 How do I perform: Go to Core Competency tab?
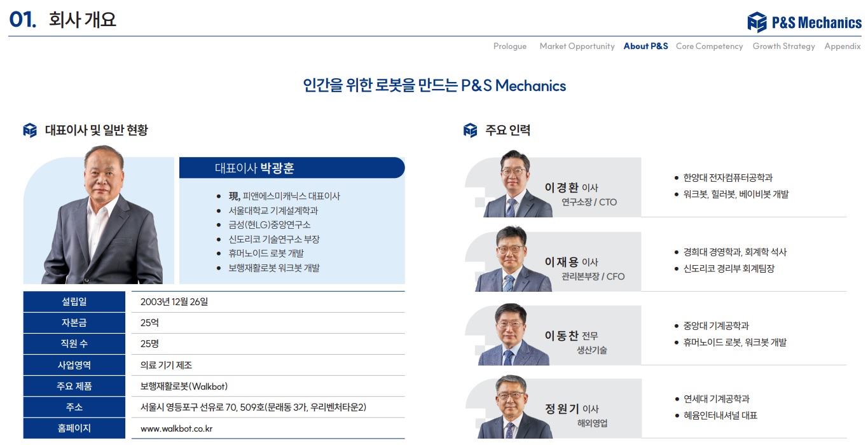pos(709,46)
